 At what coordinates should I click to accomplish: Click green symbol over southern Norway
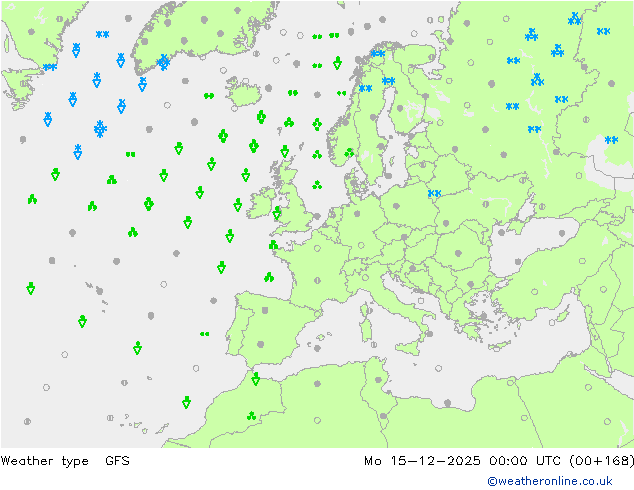[x=349, y=153]
